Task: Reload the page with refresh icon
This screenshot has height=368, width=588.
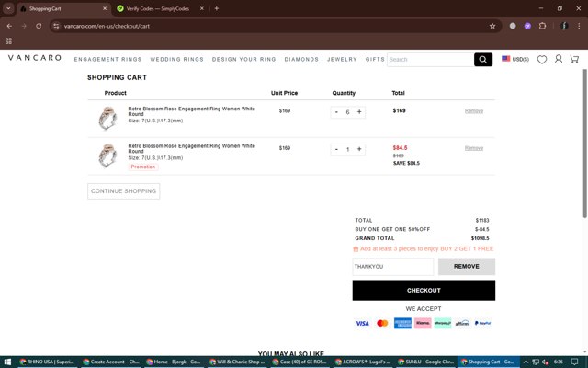Action: [39, 26]
